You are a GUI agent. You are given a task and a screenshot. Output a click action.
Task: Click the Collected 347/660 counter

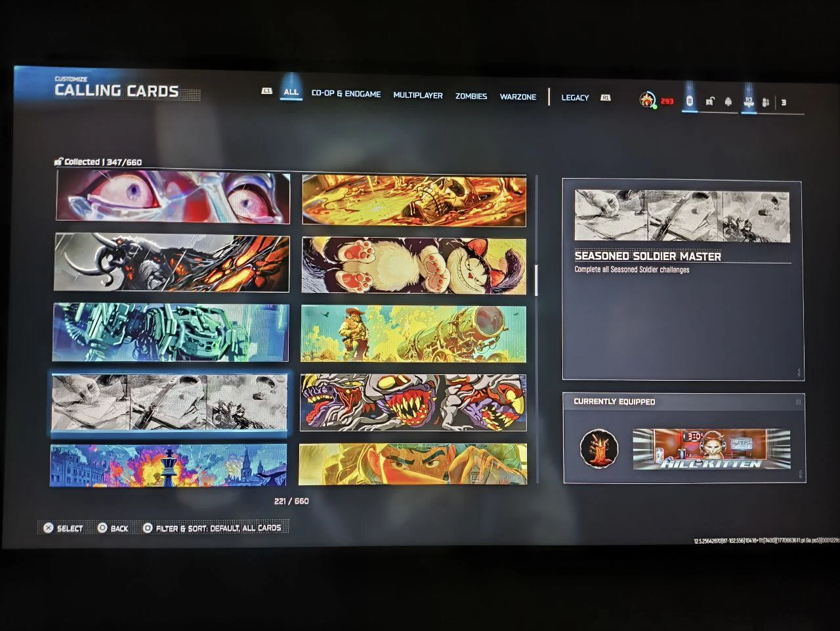(98, 162)
